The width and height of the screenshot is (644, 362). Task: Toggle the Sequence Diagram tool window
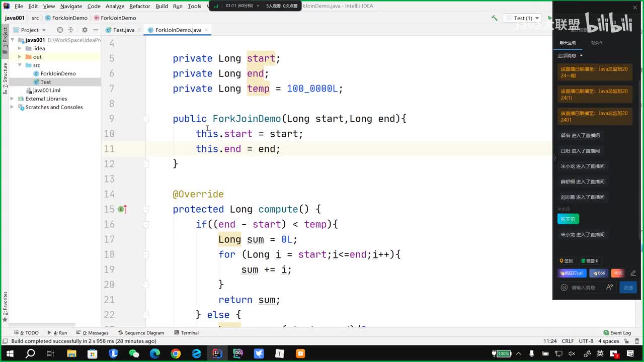[141, 333]
